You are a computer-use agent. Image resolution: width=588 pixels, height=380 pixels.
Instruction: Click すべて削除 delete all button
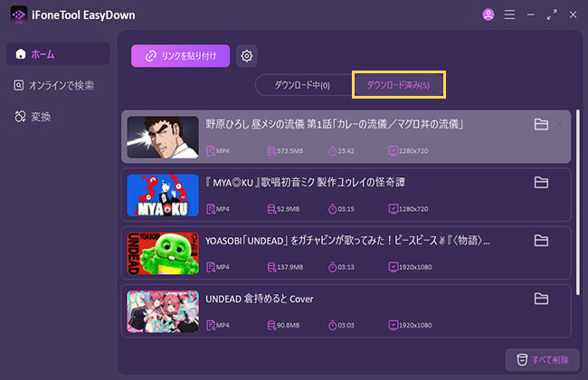coord(542,360)
